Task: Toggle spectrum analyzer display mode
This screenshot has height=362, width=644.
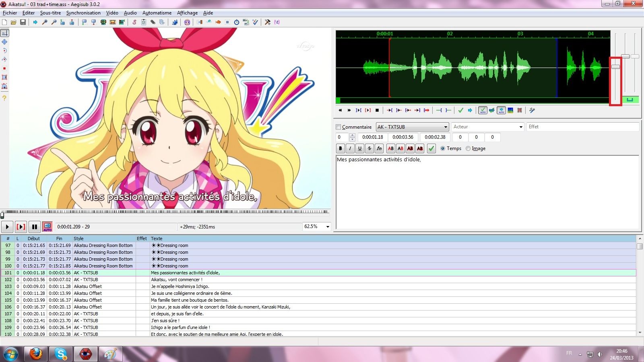Action: [x=510, y=110]
